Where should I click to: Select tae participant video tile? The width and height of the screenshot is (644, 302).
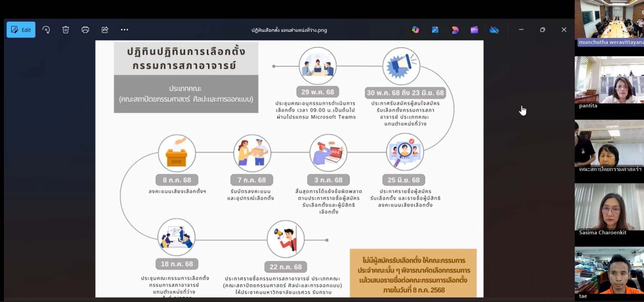(609, 273)
